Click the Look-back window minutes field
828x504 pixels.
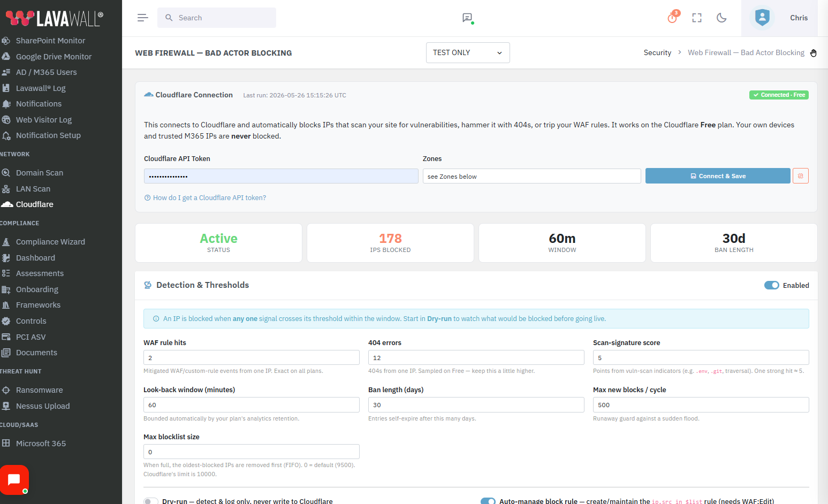point(252,404)
